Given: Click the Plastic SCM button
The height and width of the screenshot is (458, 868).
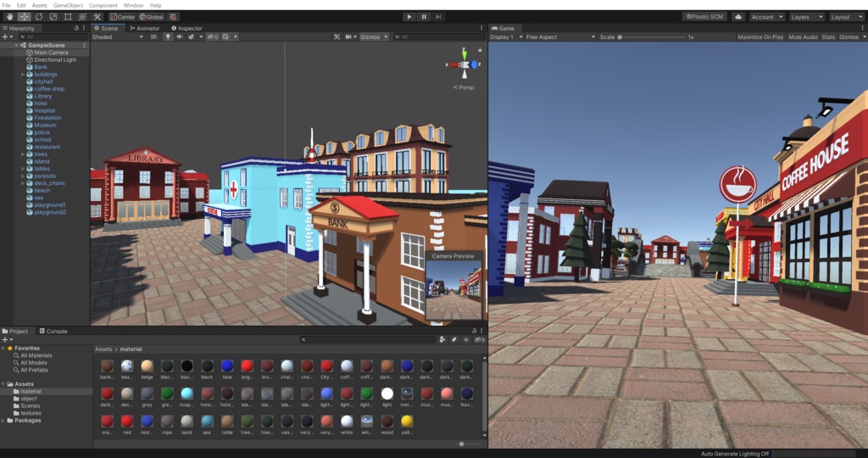Looking at the screenshot, I should 704,17.
